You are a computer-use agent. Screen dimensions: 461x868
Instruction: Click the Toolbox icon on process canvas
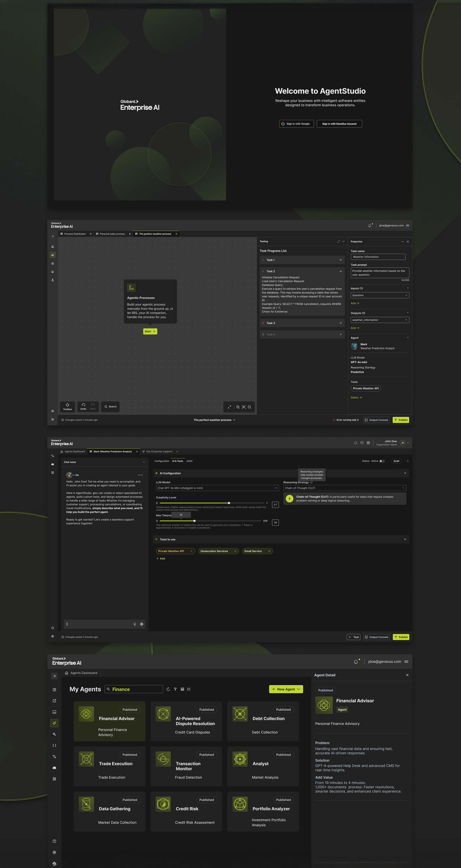pyautogui.click(x=67, y=406)
